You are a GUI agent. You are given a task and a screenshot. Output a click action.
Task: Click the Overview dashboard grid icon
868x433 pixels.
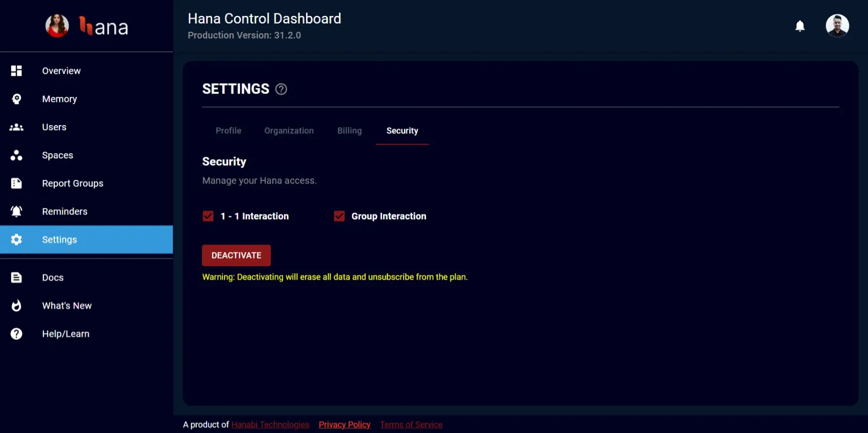pyautogui.click(x=16, y=71)
